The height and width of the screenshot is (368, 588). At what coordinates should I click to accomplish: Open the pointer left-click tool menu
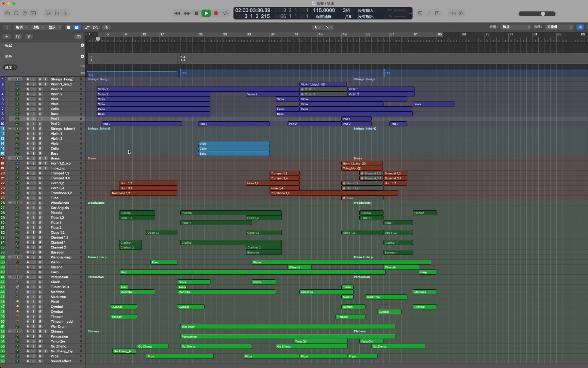click(317, 27)
